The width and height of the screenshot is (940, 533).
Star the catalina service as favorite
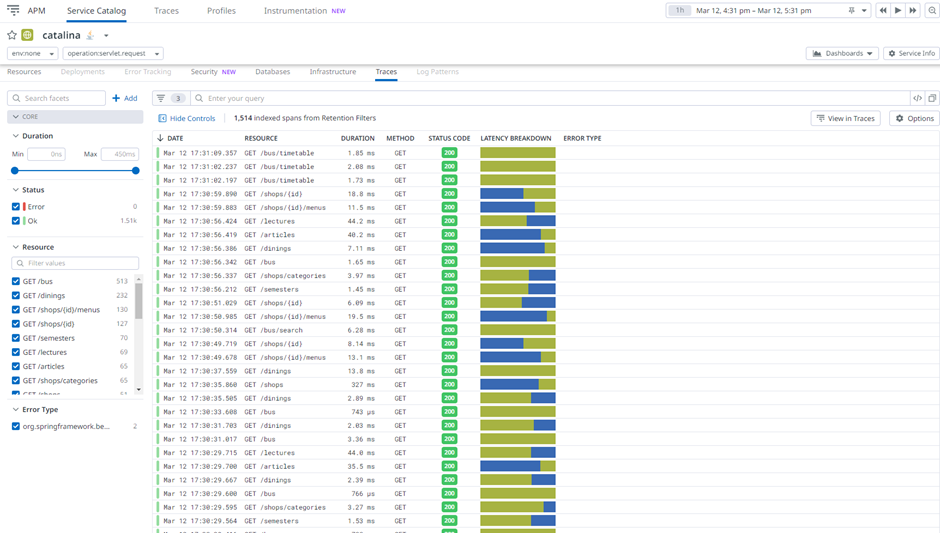(12, 35)
